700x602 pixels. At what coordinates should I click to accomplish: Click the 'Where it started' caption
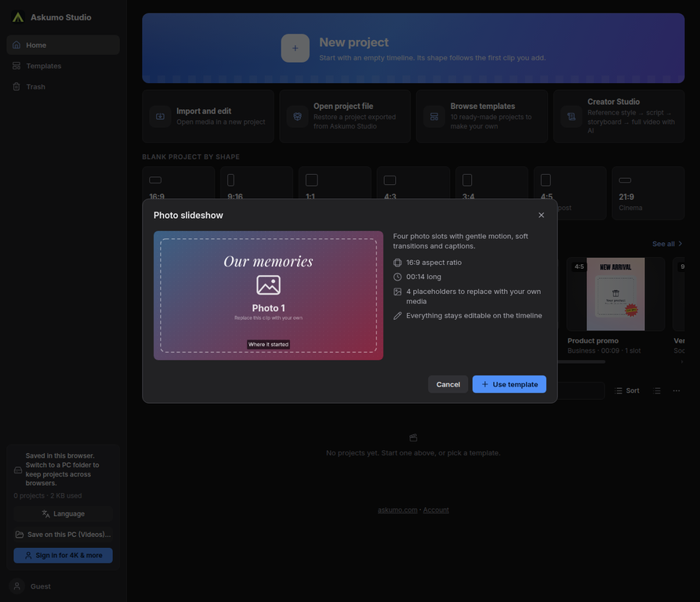[268, 344]
